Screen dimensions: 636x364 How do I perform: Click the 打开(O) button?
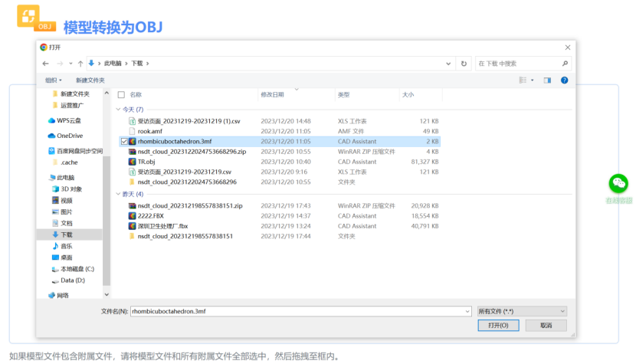point(498,326)
